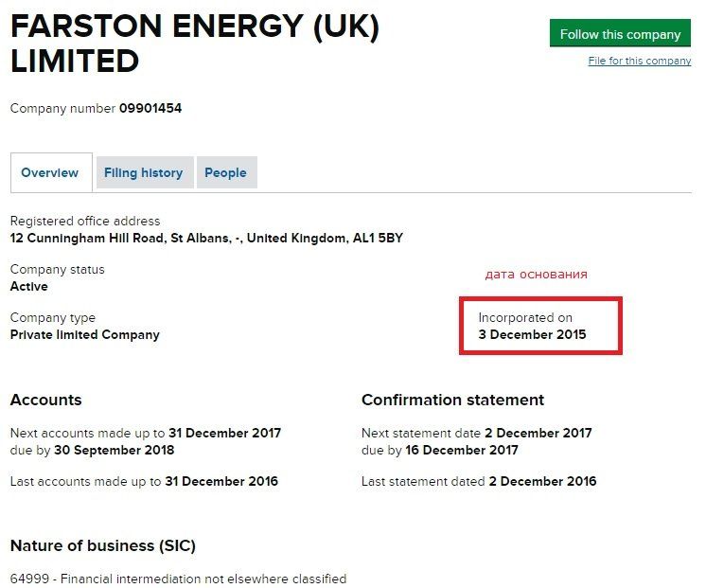The height and width of the screenshot is (588, 706).
Task: Click the red дата основания annotation
Action: pos(536,275)
